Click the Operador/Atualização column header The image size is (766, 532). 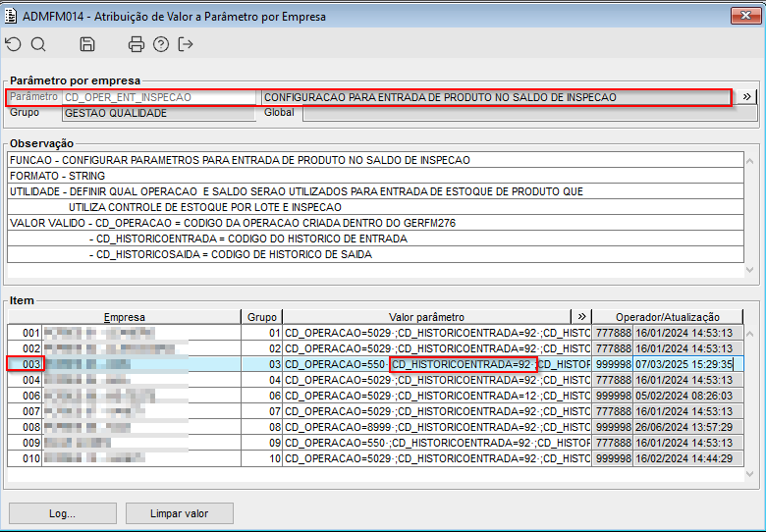coord(668,317)
